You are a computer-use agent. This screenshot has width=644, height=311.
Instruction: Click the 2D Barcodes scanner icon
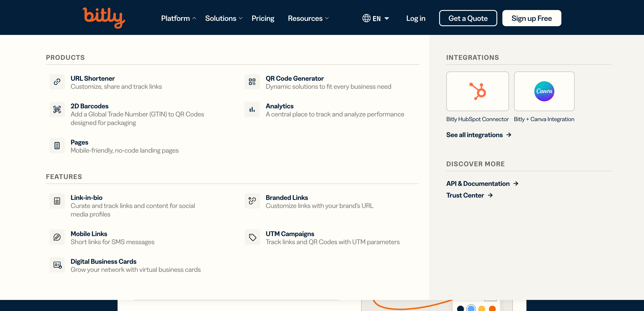pos(57,109)
